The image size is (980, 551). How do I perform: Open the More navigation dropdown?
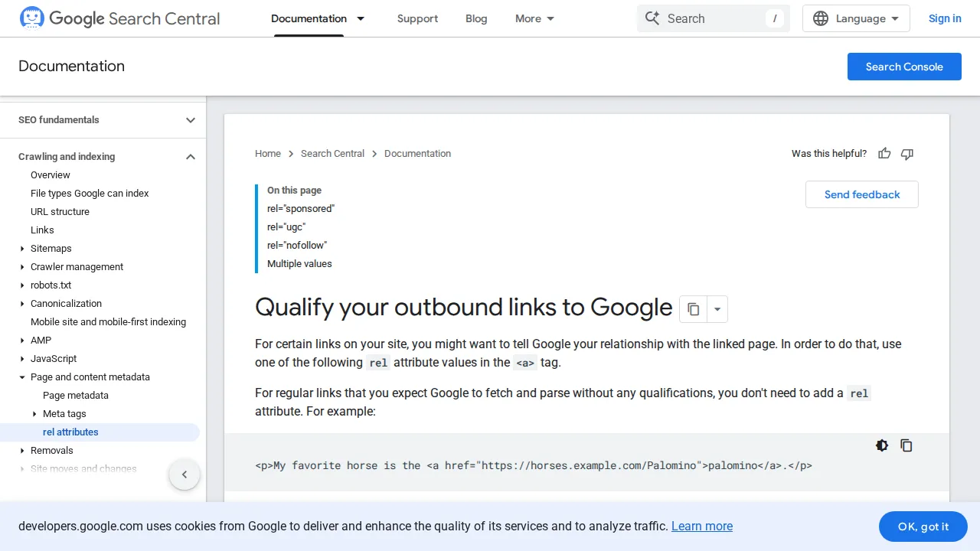coord(534,18)
